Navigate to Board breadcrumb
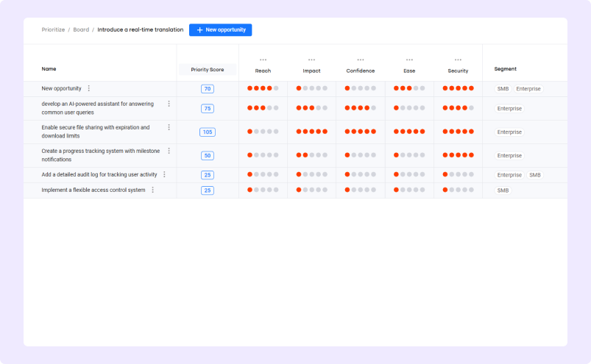Screen dimensions: 591x364 81,30
